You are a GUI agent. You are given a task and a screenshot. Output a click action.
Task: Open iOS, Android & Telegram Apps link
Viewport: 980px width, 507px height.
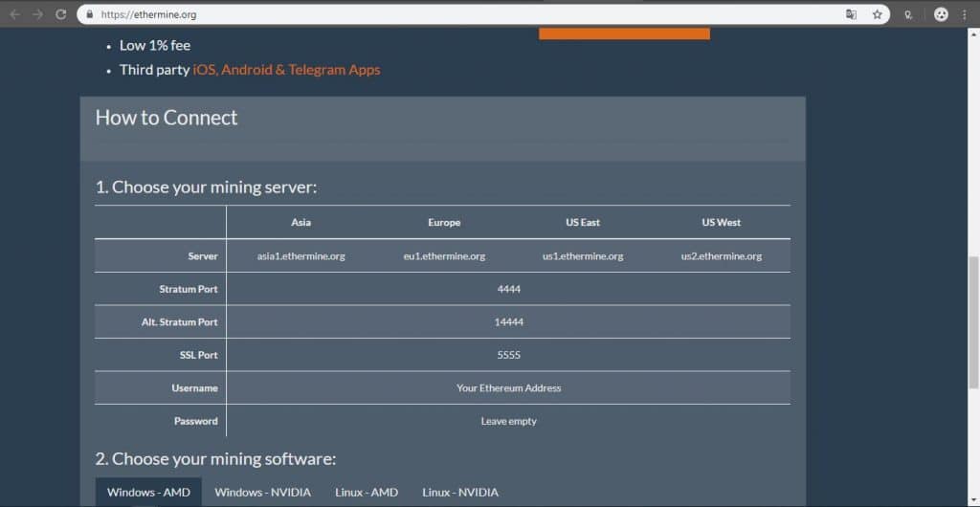click(x=286, y=70)
